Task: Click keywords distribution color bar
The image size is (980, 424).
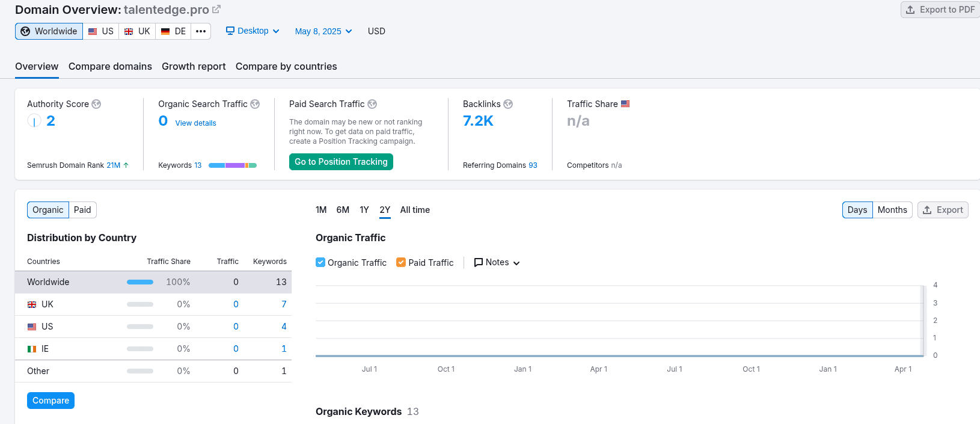Action: click(x=233, y=165)
